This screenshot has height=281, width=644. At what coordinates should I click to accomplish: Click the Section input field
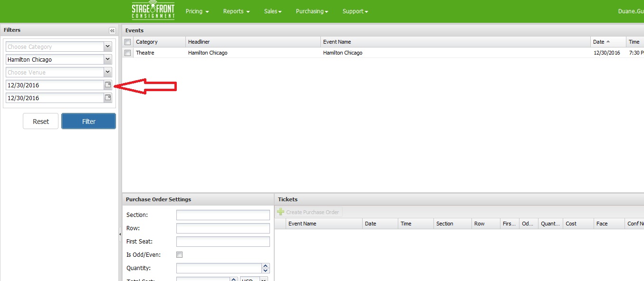(223, 215)
